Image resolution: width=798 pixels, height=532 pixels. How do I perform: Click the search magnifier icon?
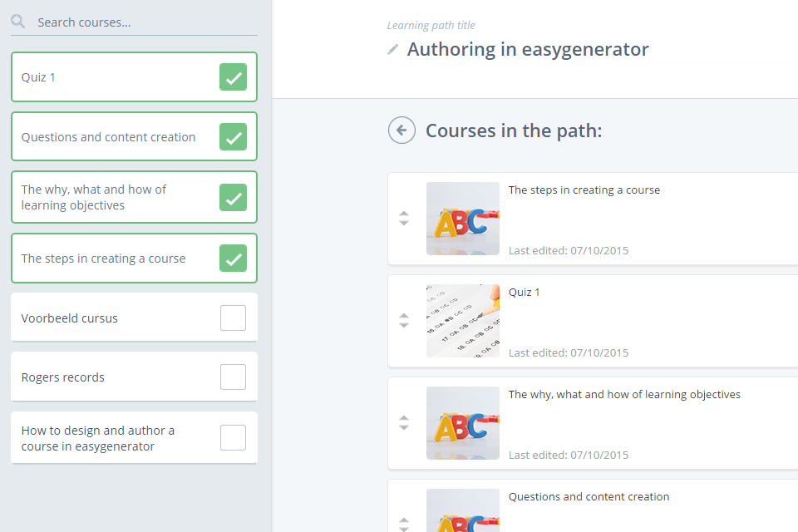coord(17,22)
